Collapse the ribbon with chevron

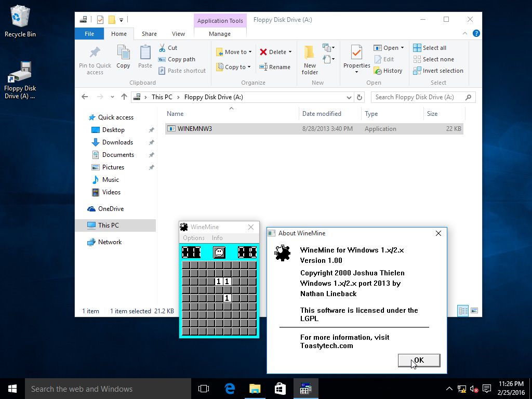click(465, 33)
